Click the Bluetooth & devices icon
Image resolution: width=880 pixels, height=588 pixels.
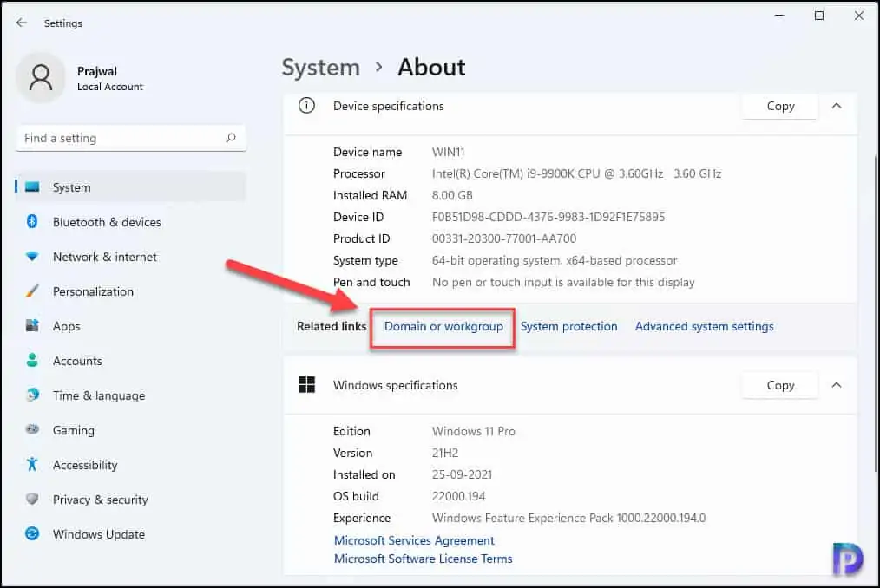(x=33, y=222)
